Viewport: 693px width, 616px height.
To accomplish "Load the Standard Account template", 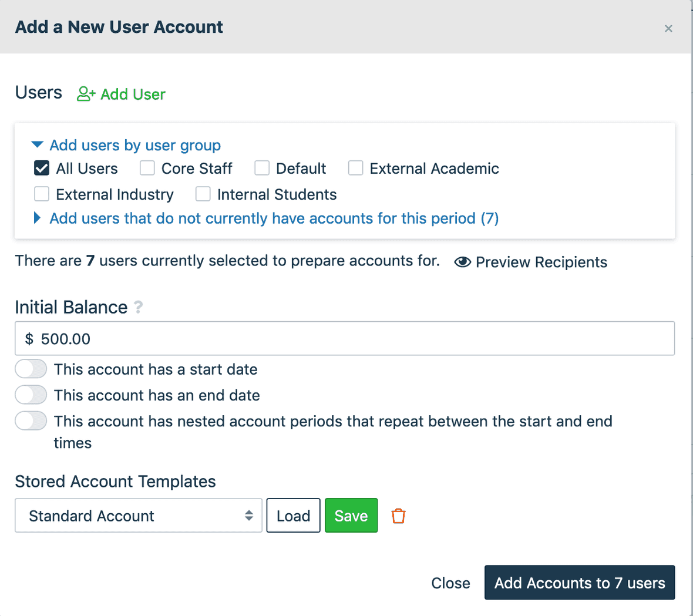I will [x=293, y=515].
